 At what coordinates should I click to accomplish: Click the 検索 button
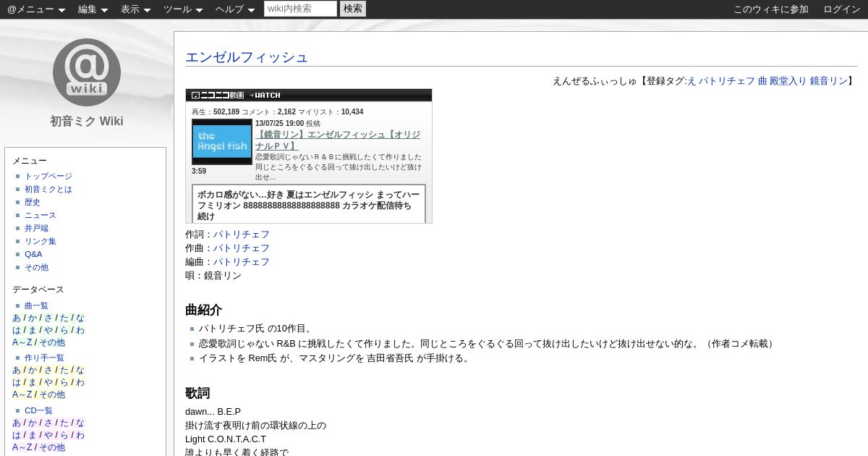353,9
